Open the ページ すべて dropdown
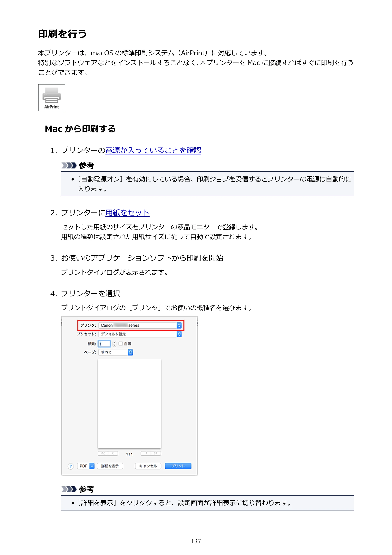392x555 pixels. (115, 352)
